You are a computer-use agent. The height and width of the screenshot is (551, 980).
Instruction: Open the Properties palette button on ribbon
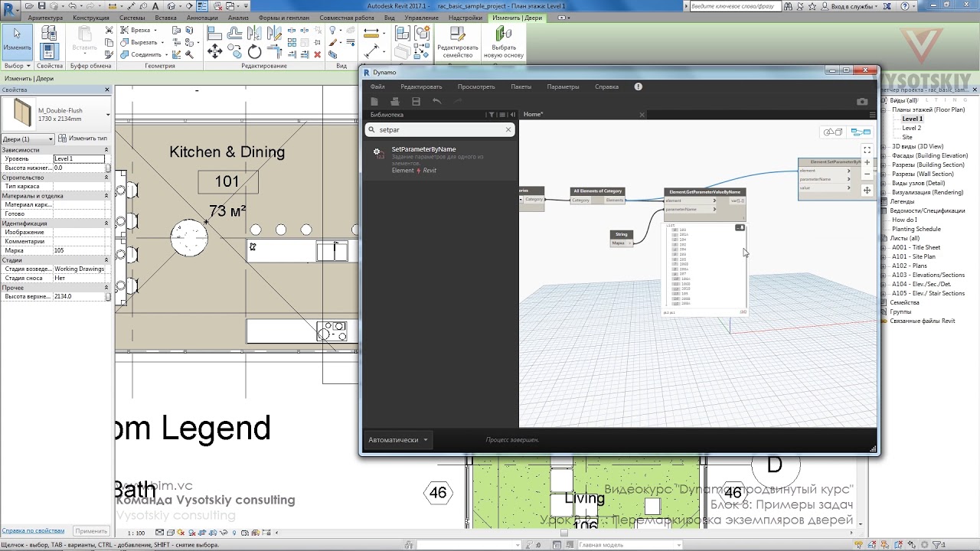(x=49, y=51)
